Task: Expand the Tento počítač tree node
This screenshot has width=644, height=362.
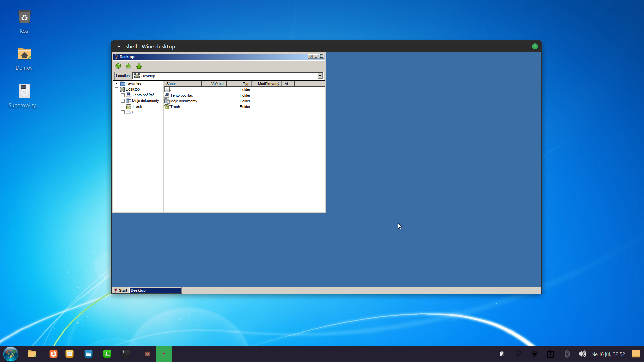Action: tap(123, 95)
